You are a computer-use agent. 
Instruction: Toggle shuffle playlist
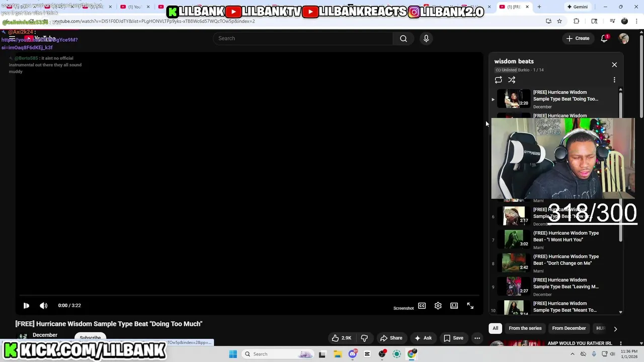click(512, 80)
